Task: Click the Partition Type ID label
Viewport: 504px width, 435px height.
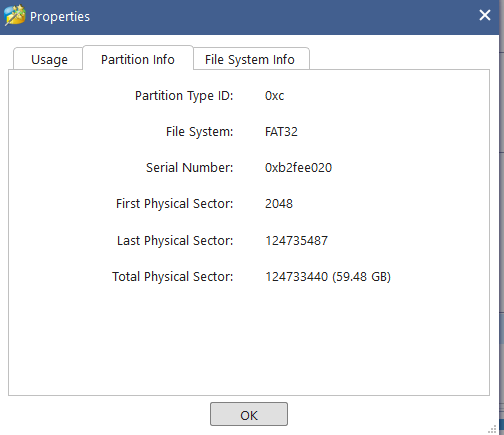Action: 184,96
